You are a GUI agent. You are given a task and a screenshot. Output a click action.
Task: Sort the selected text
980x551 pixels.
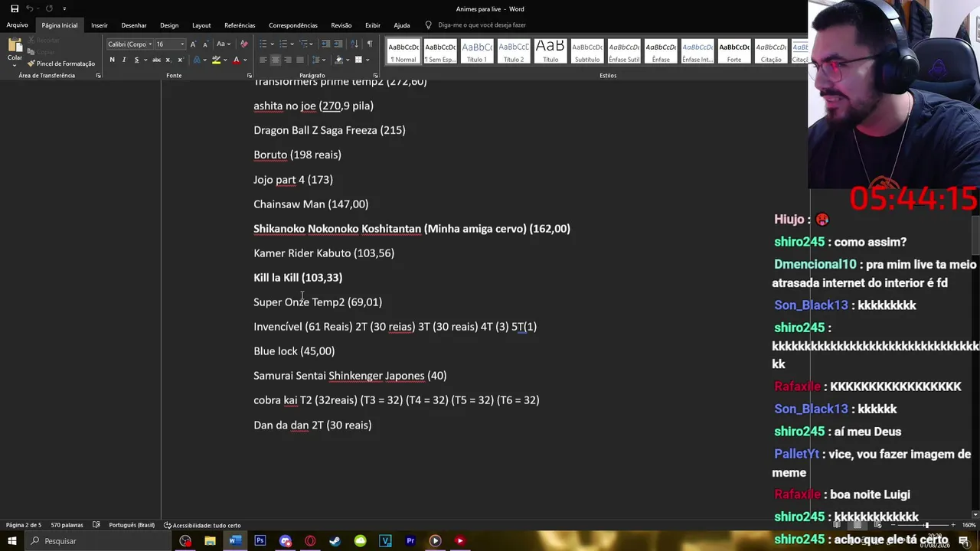pos(355,44)
